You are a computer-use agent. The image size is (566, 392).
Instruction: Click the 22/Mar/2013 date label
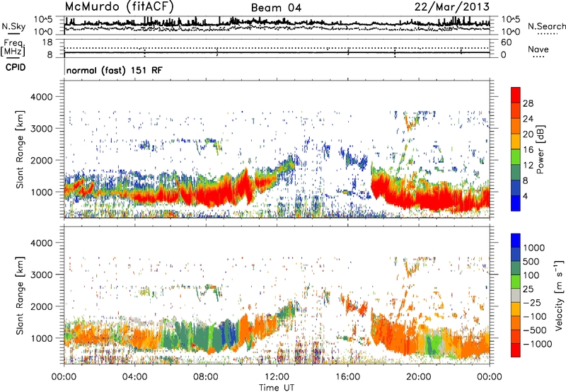[452, 7]
